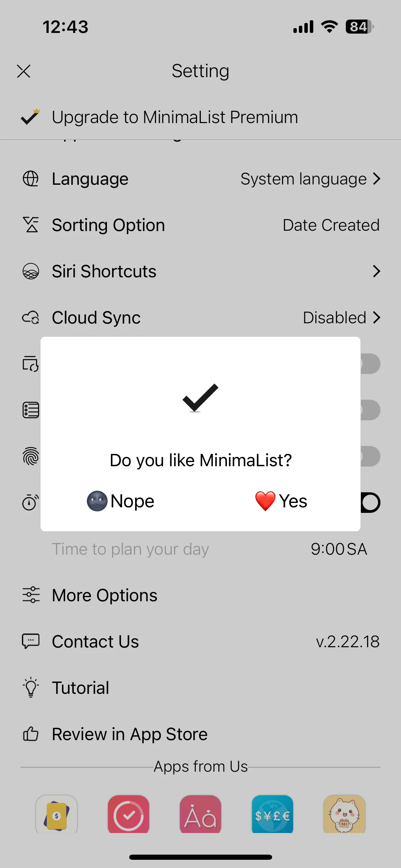Tap the Tutorial lightbulb icon
This screenshot has height=868, width=401.
(31, 687)
